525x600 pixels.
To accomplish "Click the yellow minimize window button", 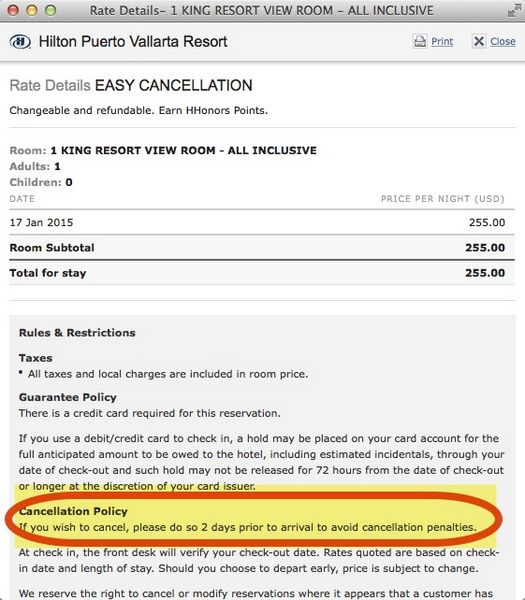I will tap(32, 10).
